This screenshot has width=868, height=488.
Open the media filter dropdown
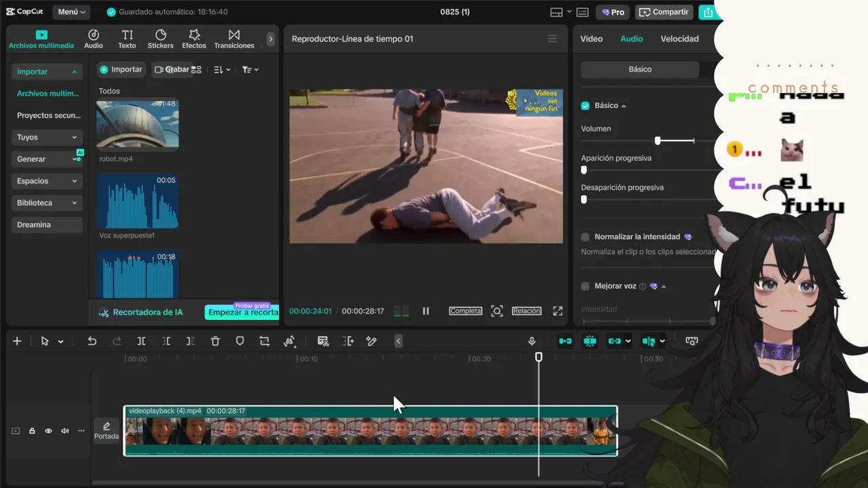coord(250,70)
